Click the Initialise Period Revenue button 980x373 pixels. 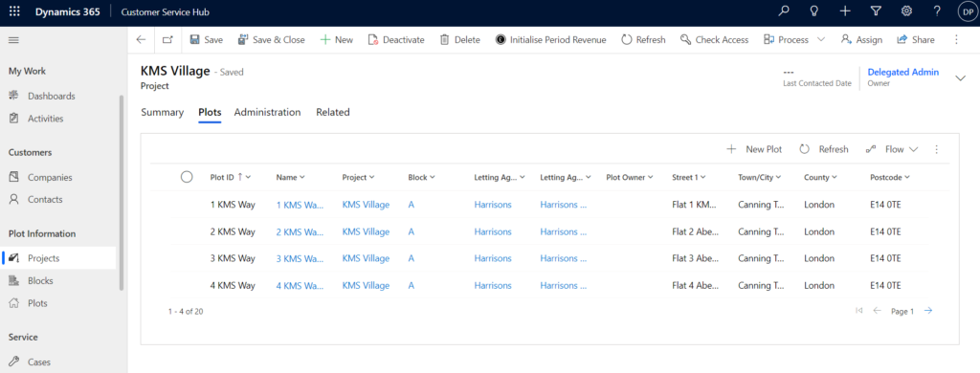[550, 39]
